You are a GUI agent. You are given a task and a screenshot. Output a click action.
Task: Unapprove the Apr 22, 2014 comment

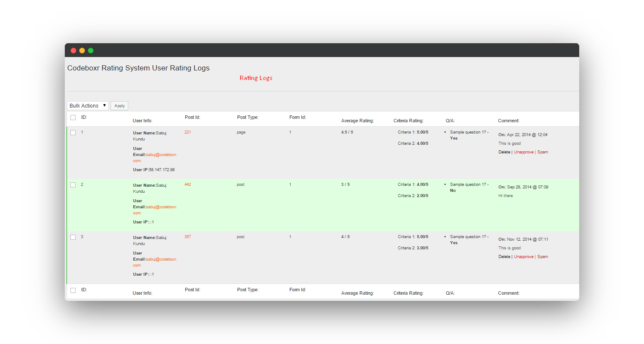tap(523, 152)
